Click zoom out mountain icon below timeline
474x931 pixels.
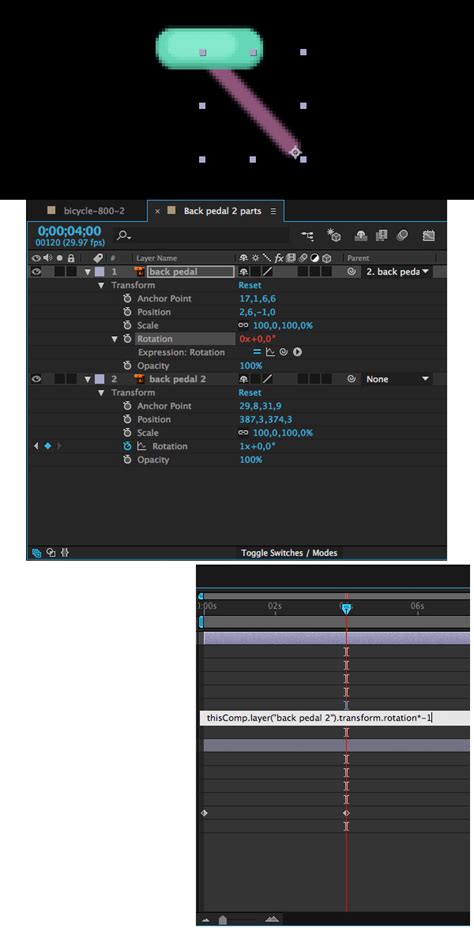click(207, 920)
